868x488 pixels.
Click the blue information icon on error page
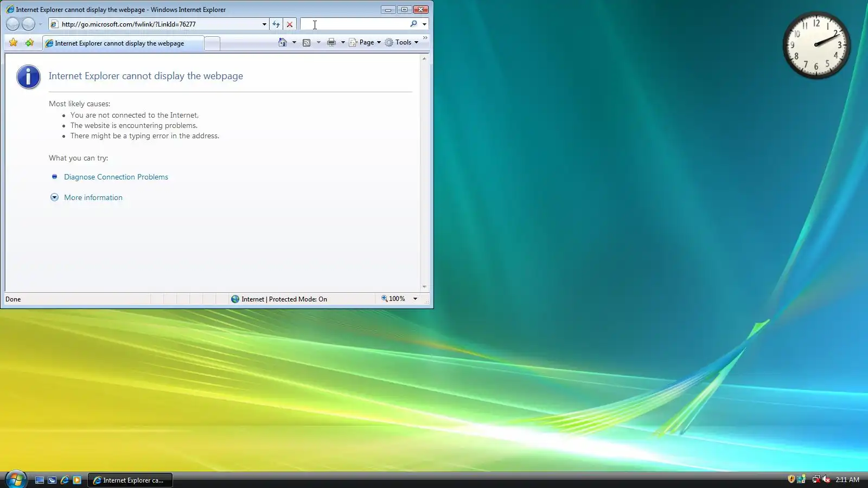28,77
